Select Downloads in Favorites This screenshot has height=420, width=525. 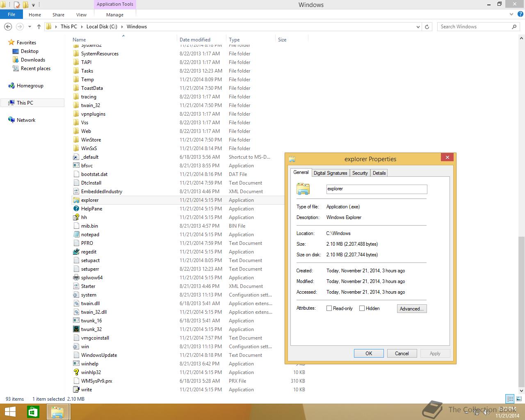[x=33, y=60]
